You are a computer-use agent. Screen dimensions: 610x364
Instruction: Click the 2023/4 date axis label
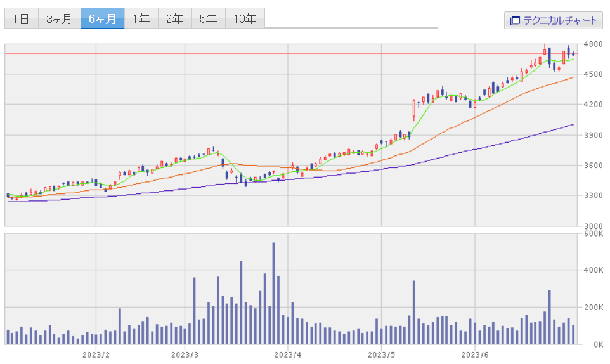coord(288,354)
